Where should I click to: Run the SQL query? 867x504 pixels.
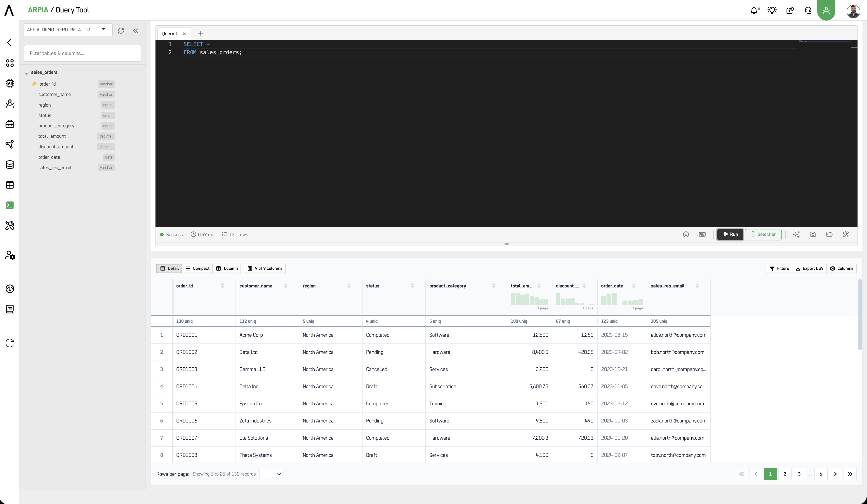click(x=730, y=234)
